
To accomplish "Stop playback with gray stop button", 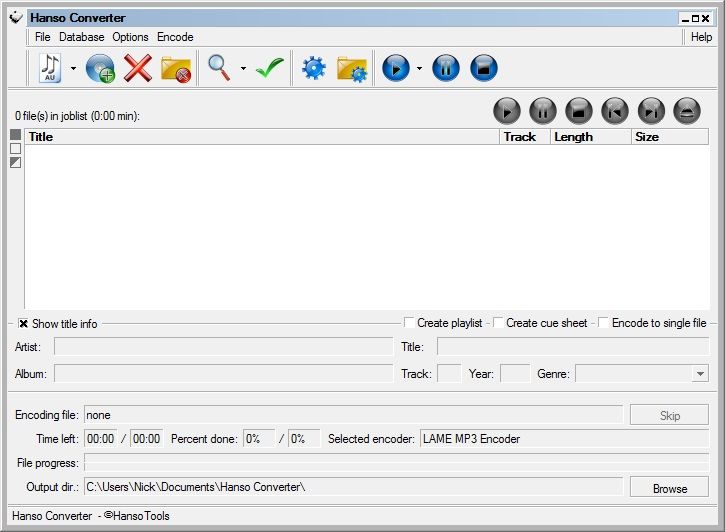I will point(579,111).
